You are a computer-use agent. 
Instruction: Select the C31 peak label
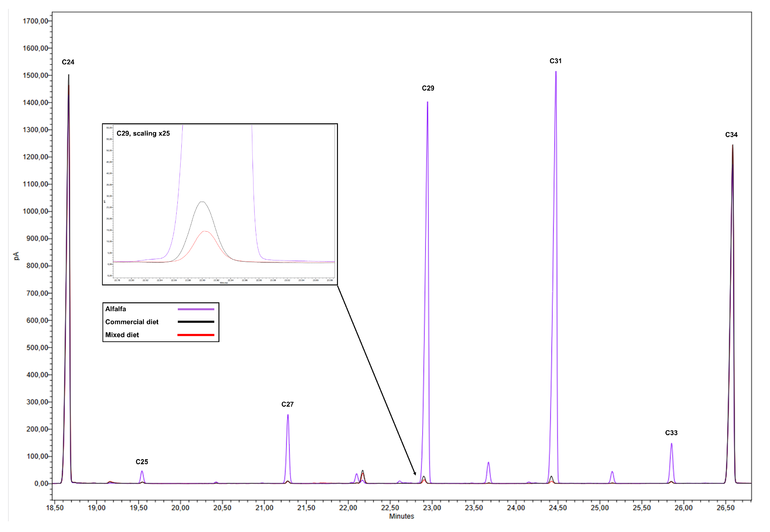click(x=555, y=61)
